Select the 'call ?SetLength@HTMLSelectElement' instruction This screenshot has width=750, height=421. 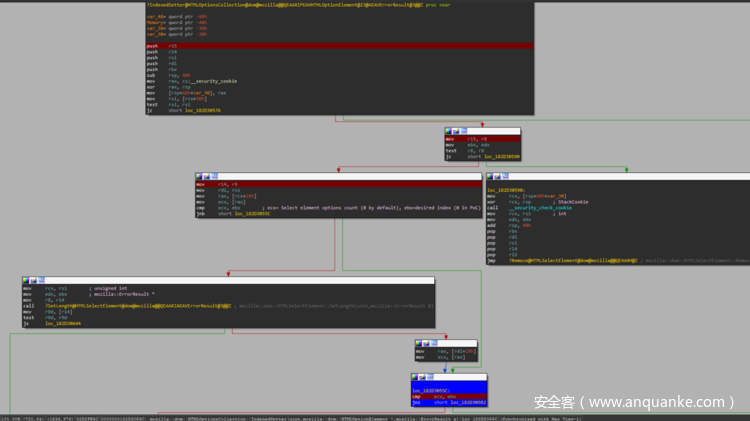(x=120, y=306)
